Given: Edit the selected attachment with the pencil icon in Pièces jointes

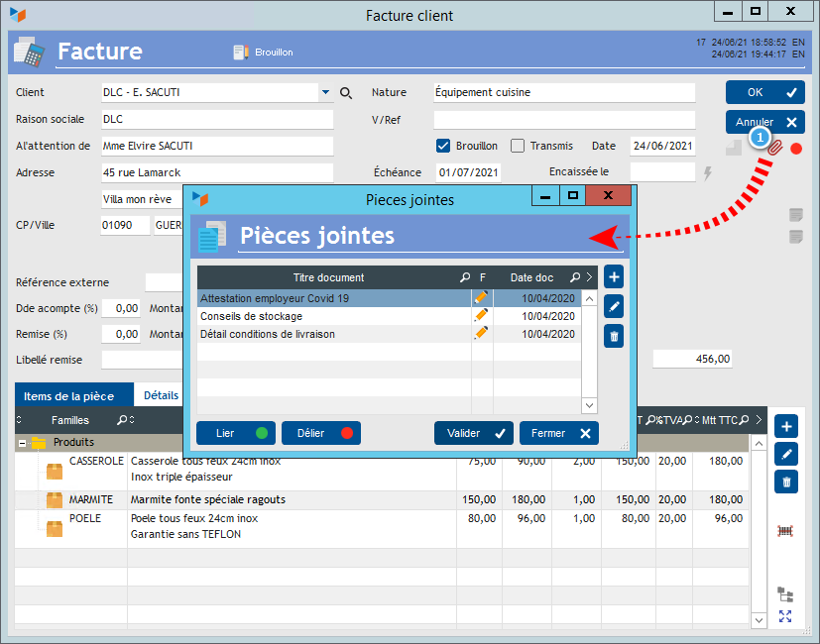Looking at the screenshot, I should click(614, 307).
